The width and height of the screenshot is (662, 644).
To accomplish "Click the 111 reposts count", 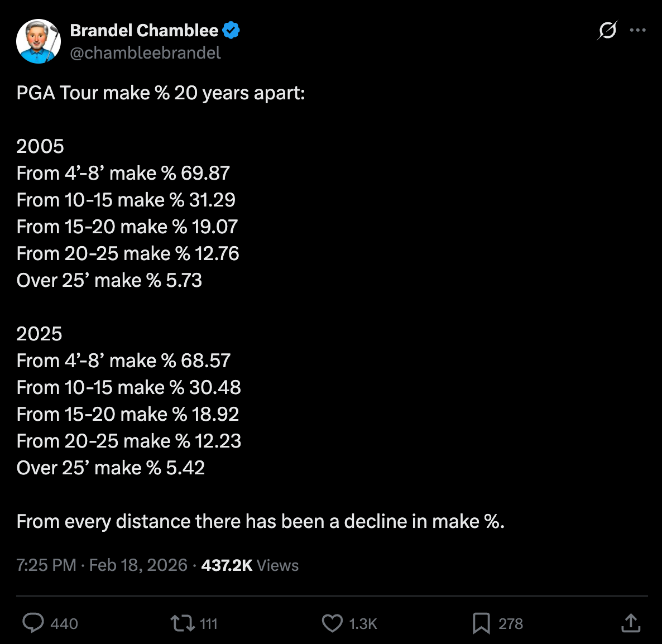I will pyautogui.click(x=208, y=623).
